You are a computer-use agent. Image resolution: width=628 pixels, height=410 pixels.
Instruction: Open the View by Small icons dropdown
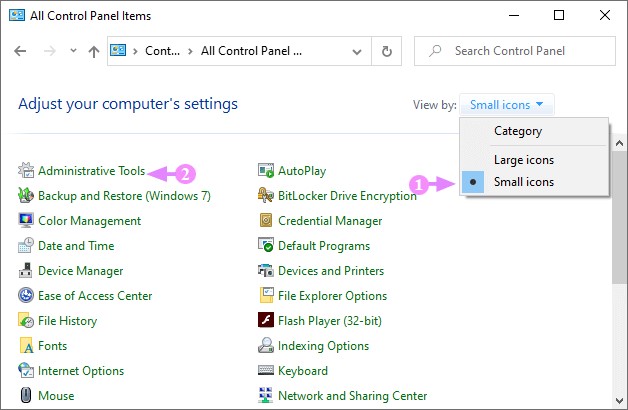506,104
